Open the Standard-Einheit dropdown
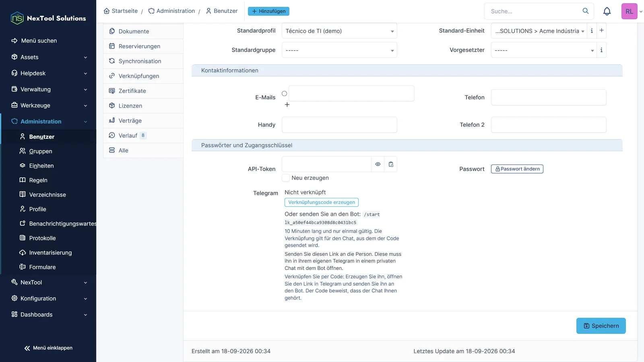This screenshot has width=644, height=362. [539, 31]
